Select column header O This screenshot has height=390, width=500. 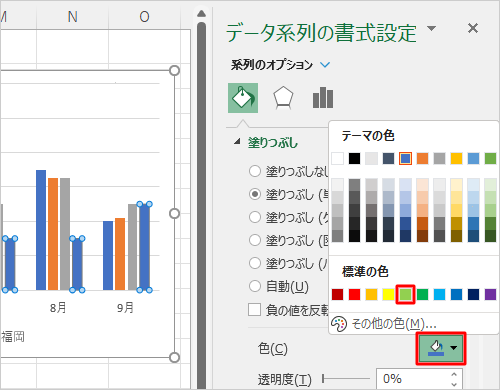(x=144, y=16)
